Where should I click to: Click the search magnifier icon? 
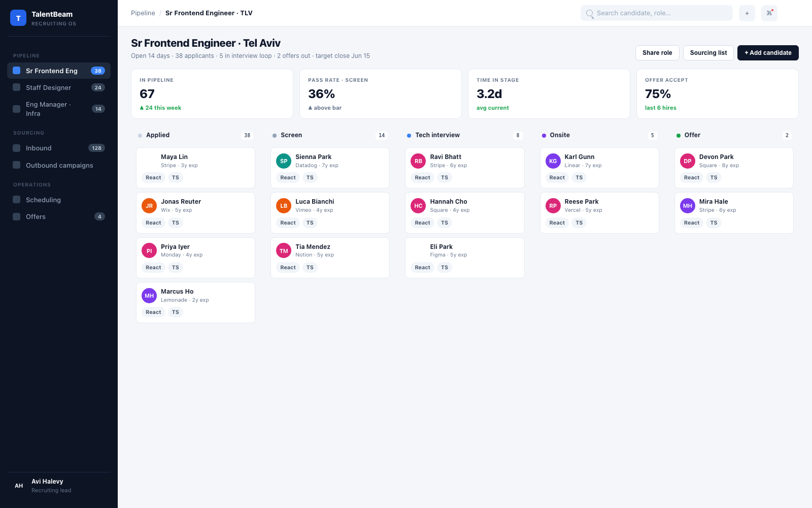pos(590,14)
